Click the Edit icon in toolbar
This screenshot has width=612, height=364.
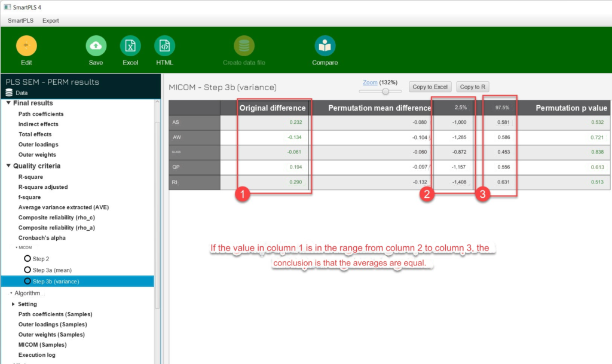26,46
